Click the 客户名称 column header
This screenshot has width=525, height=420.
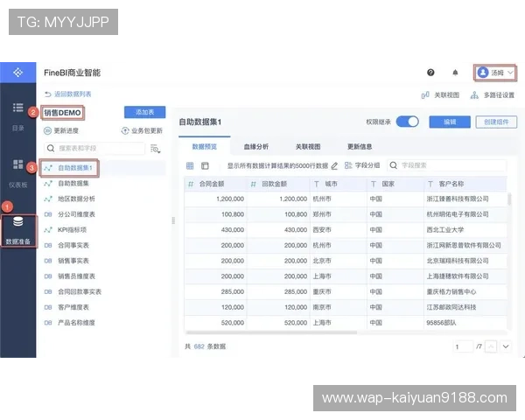coord(465,184)
